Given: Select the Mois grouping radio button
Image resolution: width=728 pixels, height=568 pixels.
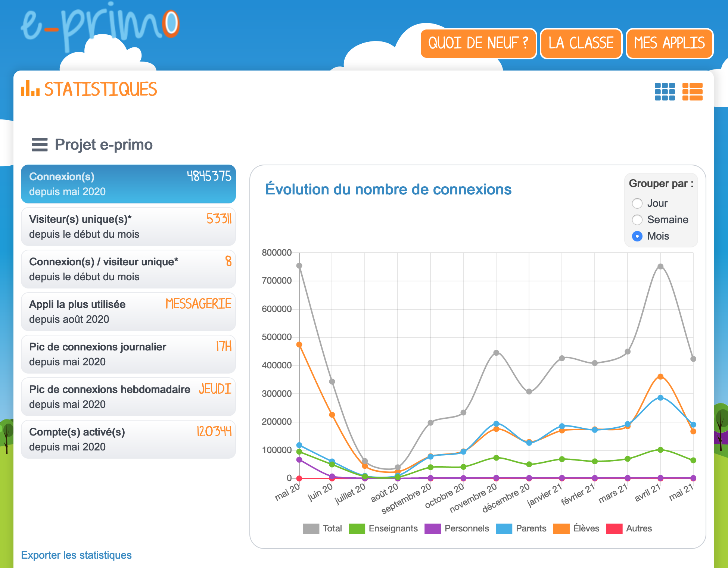Looking at the screenshot, I should point(637,236).
